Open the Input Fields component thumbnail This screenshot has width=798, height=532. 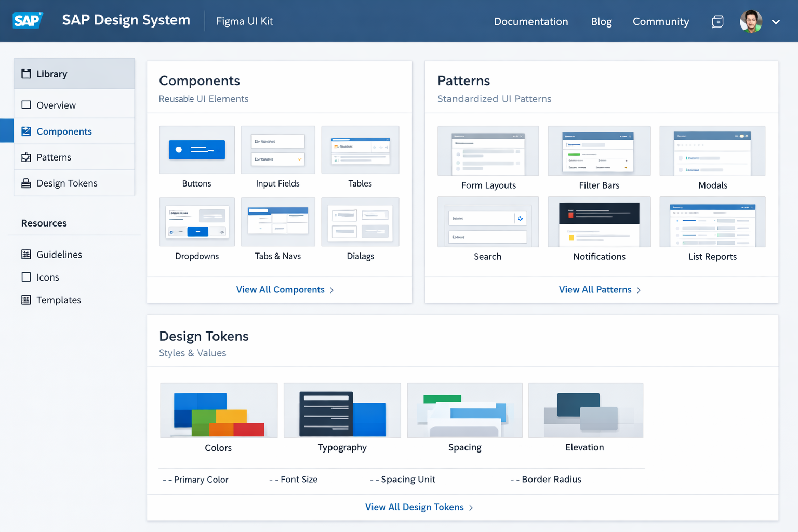278,150
